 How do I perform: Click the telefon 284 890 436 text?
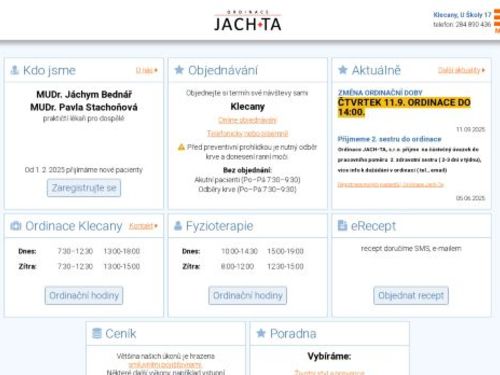(462, 24)
